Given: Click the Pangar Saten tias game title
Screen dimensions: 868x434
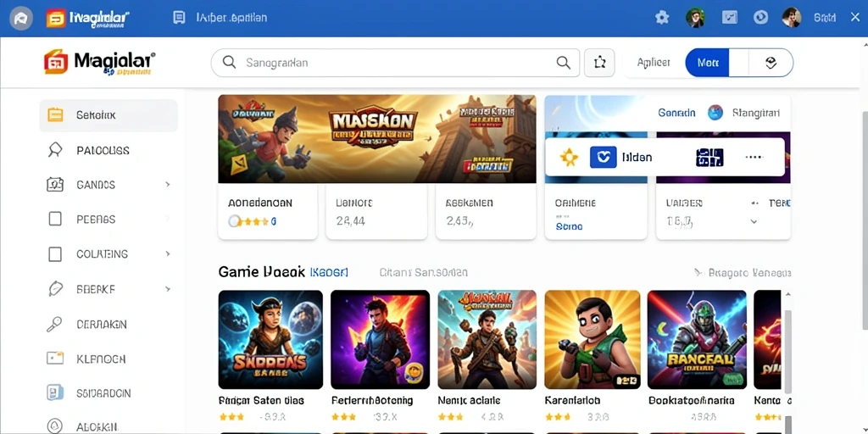Looking at the screenshot, I should (262, 400).
